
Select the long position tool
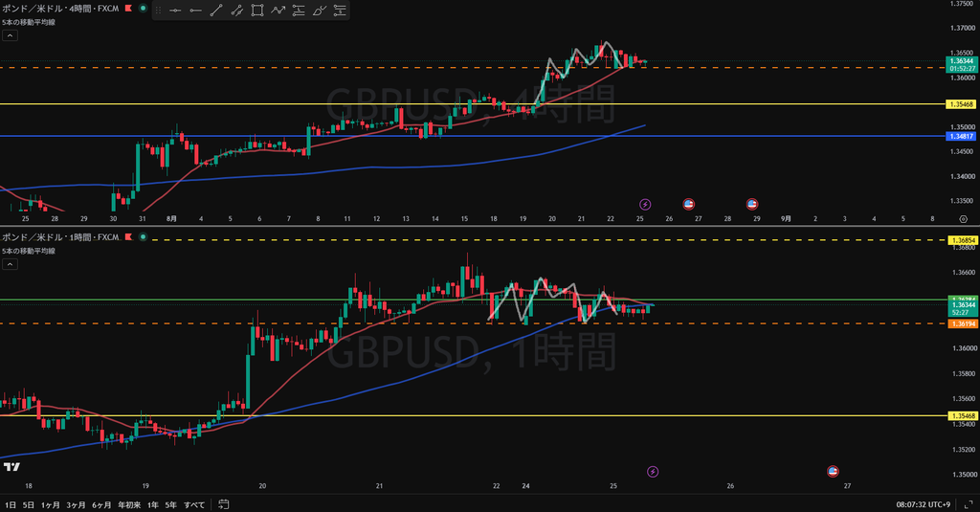(x=299, y=10)
